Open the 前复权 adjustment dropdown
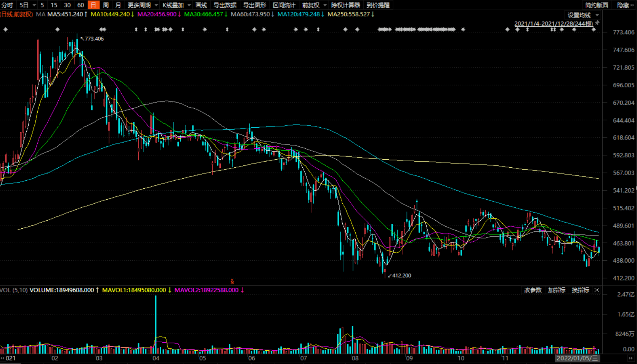Viewport: 637px width, 364px height. (x=314, y=5)
